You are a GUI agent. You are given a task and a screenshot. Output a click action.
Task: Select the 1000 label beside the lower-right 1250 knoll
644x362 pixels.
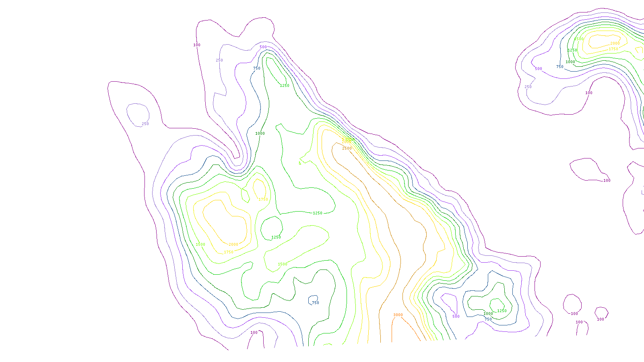488,314
